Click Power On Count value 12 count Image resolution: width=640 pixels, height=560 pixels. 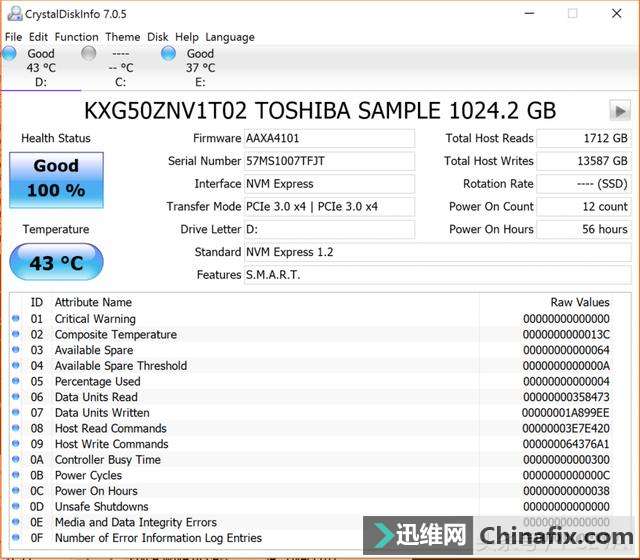584,207
